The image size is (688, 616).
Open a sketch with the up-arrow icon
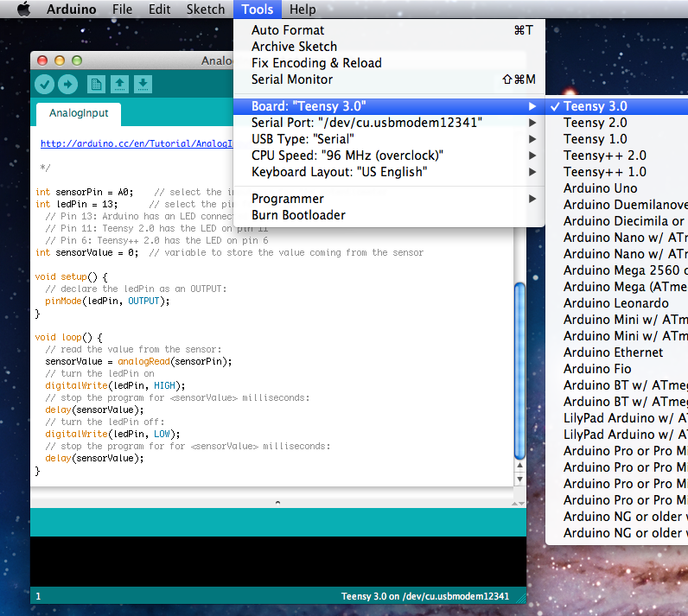119,84
